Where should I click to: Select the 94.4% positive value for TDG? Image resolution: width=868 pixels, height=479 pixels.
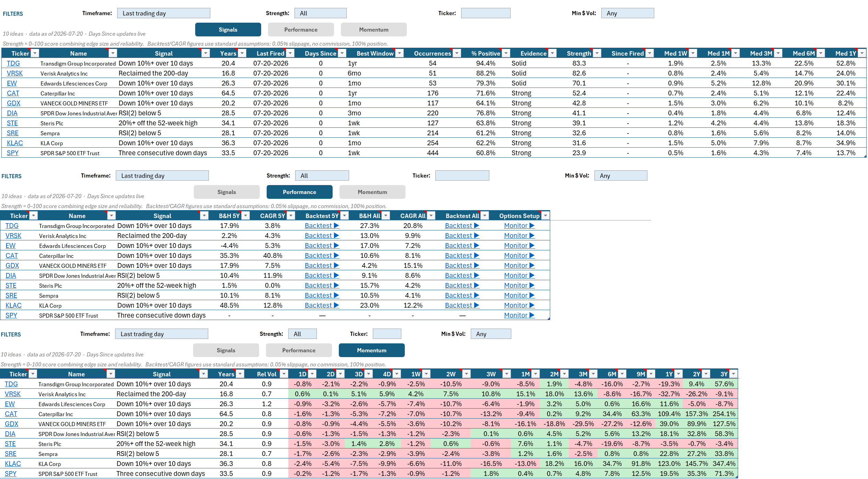coord(486,63)
